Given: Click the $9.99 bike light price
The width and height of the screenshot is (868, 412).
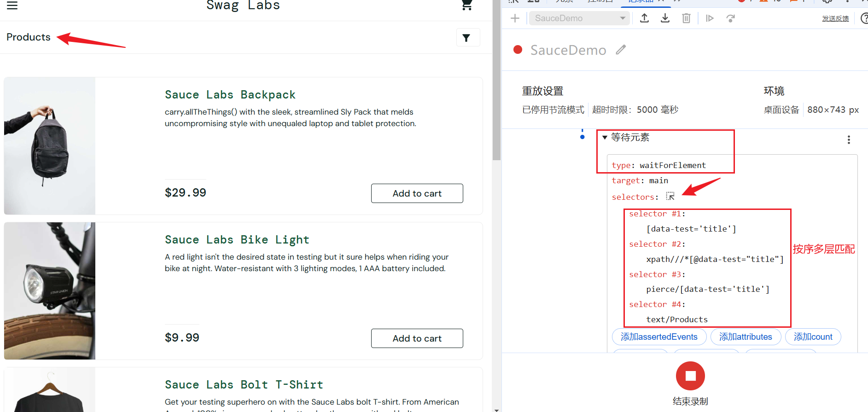Looking at the screenshot, I should (182, 337).
